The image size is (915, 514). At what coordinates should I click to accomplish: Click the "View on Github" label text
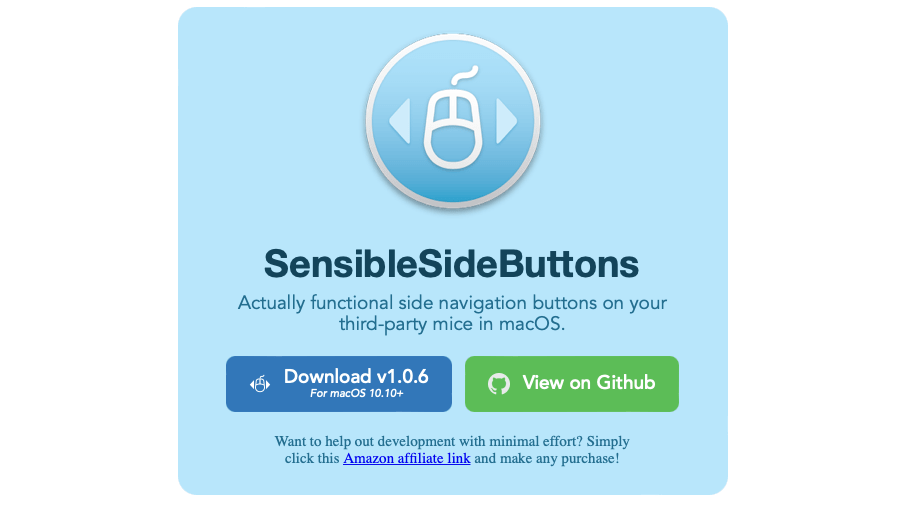pos(589,382)
